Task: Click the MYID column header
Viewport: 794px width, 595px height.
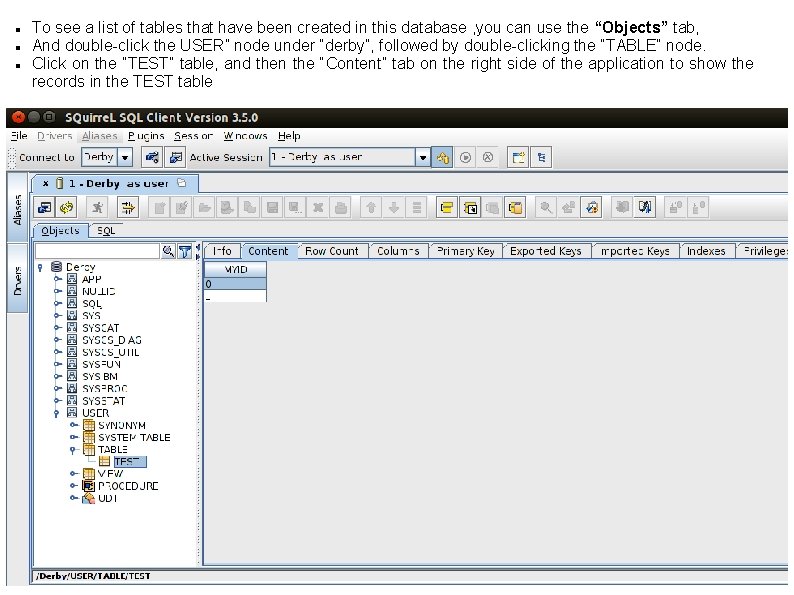Action: coord(235,269)
